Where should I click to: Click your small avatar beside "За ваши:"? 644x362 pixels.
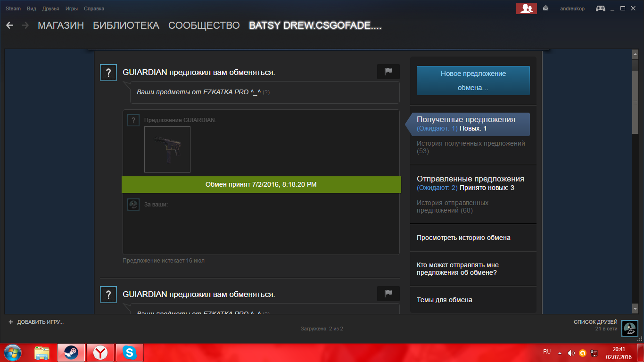[x=133, y=205]
